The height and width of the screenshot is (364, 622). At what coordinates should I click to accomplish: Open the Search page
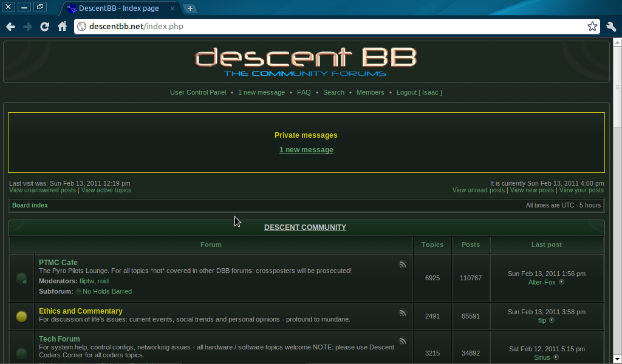click(333, 92)
